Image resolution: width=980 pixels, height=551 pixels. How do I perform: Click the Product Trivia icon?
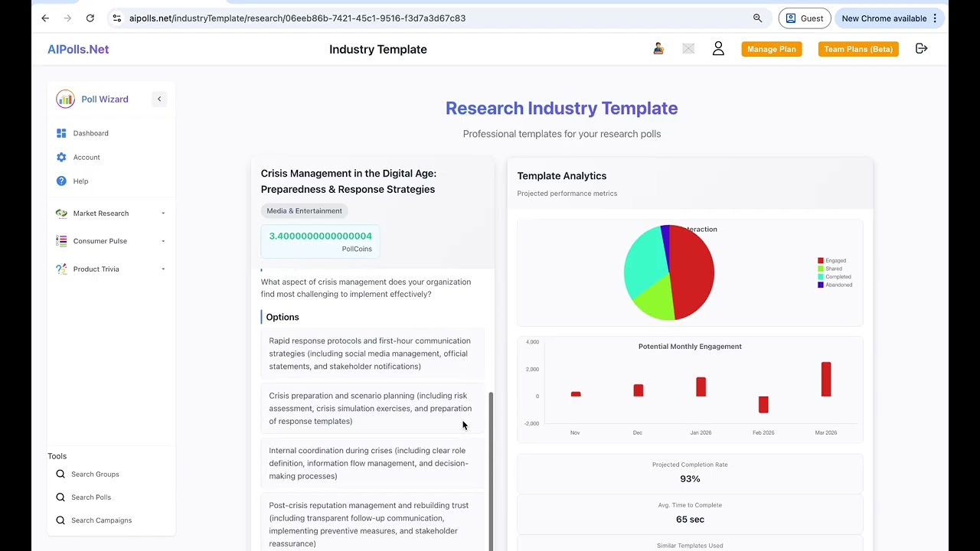[x=61, y=269]
